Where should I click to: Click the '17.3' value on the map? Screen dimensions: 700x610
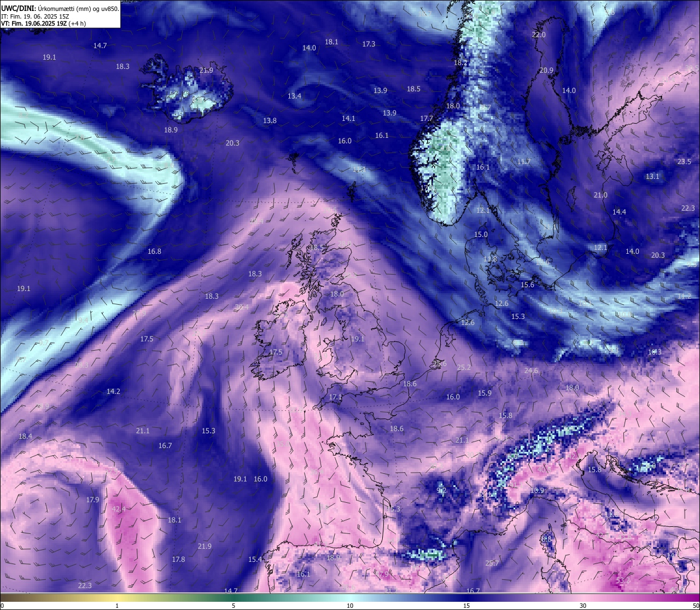coord(369,44)
